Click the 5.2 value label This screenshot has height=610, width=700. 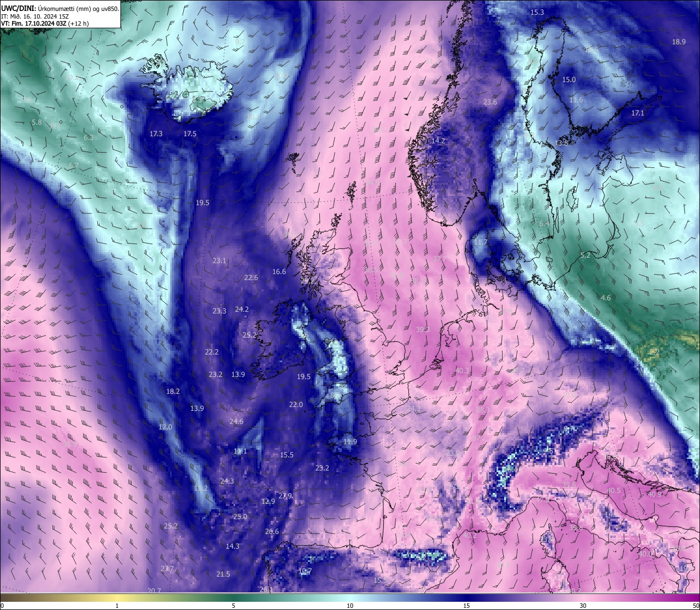click(585, 255)
